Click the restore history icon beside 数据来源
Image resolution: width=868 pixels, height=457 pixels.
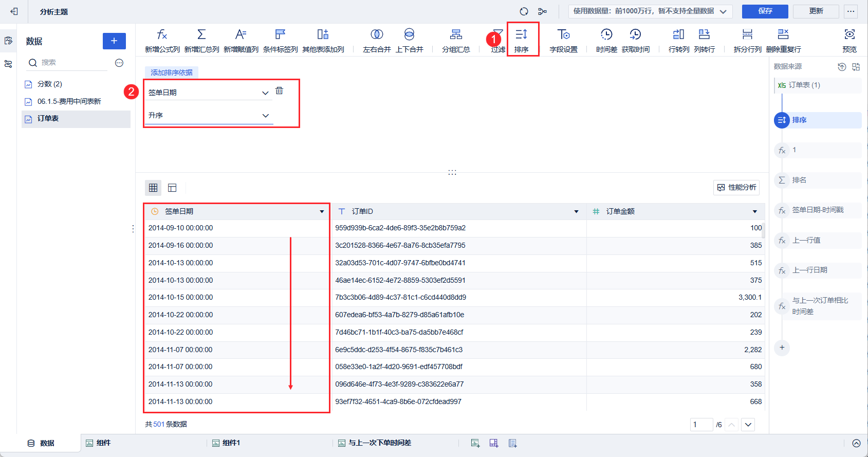pyautogui.click(x=842, y=67)
